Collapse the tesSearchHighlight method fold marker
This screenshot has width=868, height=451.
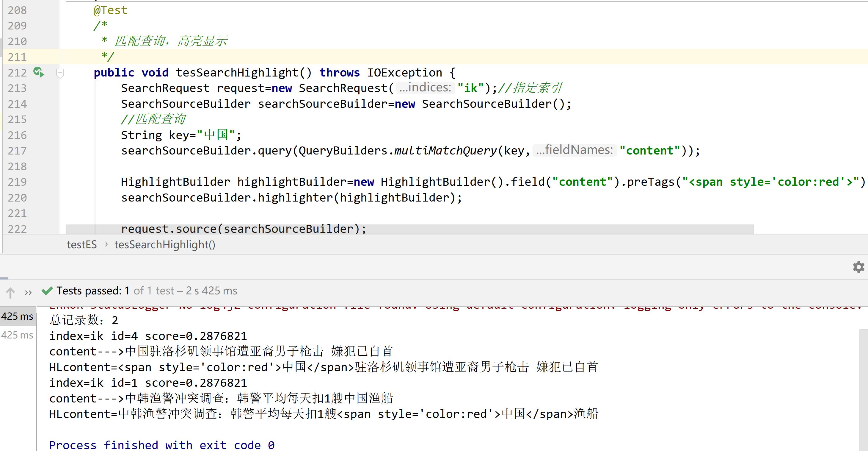[x=60, y=73]
